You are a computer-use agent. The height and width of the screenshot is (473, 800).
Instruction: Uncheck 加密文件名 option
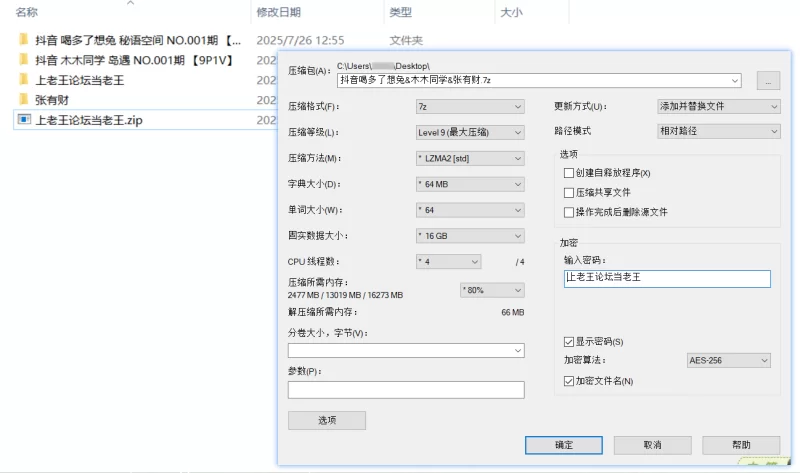569,381
